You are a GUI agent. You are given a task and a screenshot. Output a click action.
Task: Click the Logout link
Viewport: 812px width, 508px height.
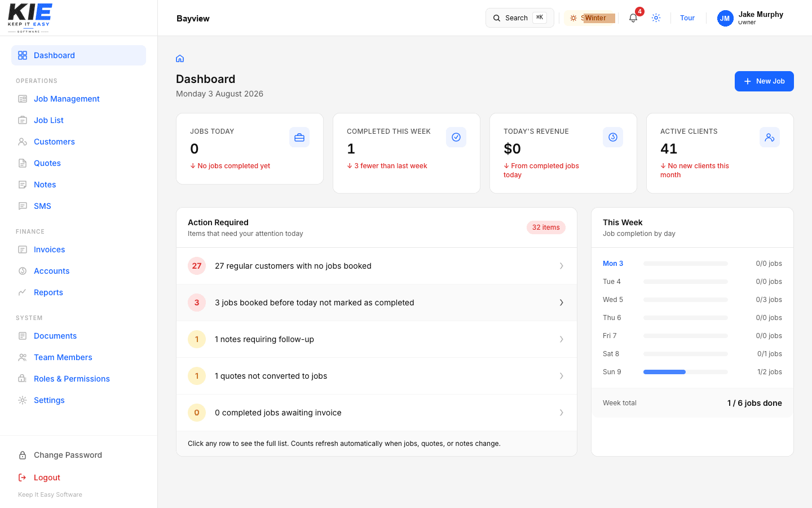[x=47, y=478]
